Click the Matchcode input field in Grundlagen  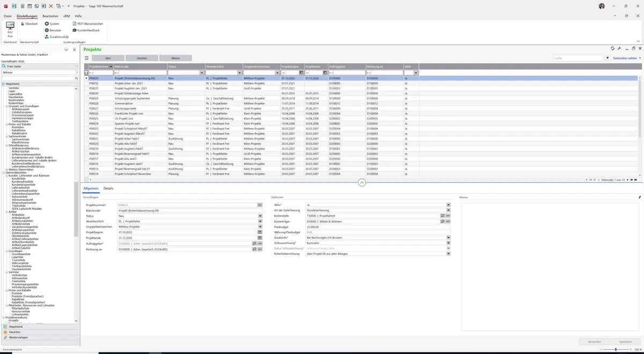coord(190,210)
